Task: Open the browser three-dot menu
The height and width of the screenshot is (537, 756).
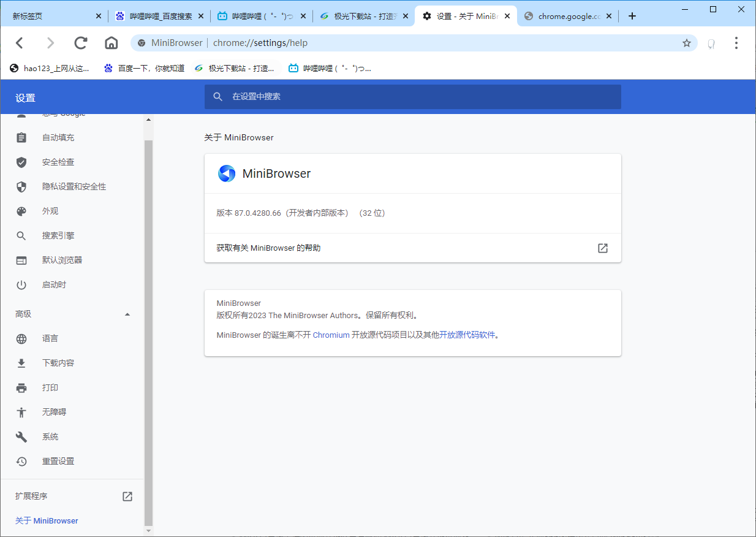Action: [736, 43]
